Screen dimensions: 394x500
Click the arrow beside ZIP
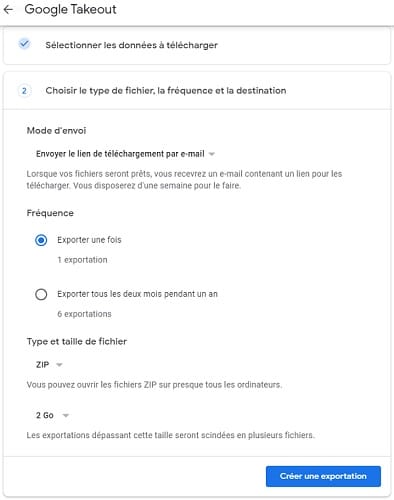click(x=59, y=365)
